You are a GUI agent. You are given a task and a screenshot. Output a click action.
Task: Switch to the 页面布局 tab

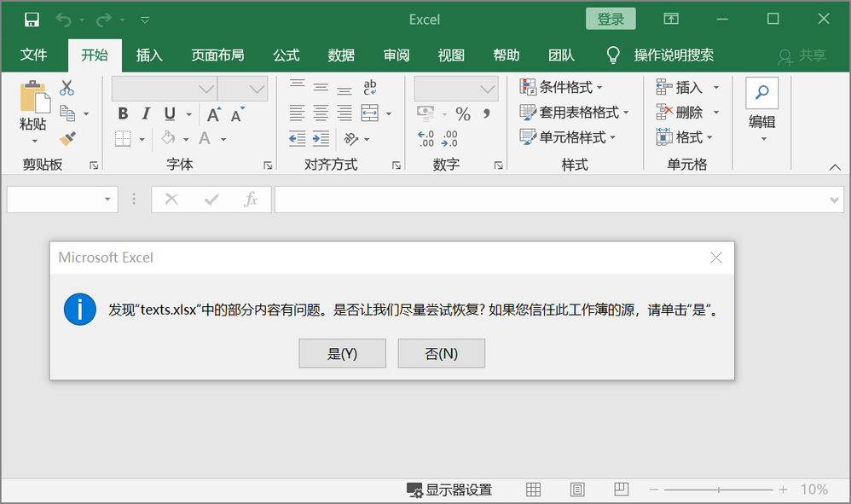coord(217,55)
